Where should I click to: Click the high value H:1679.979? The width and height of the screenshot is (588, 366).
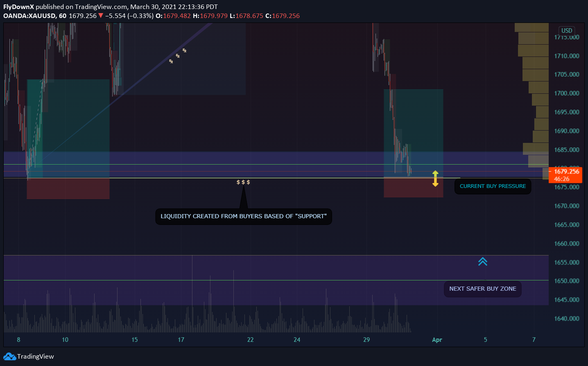point(210,16)
